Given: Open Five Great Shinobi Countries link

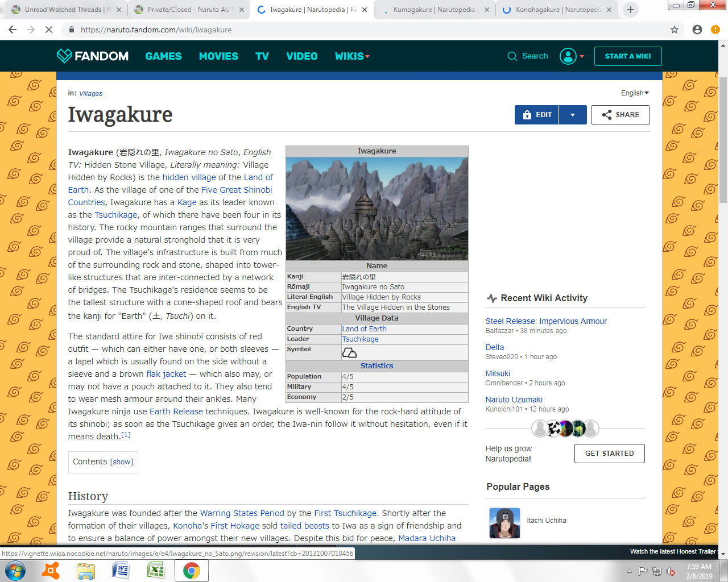Looking at the screenshot, I should pos(170,196).
